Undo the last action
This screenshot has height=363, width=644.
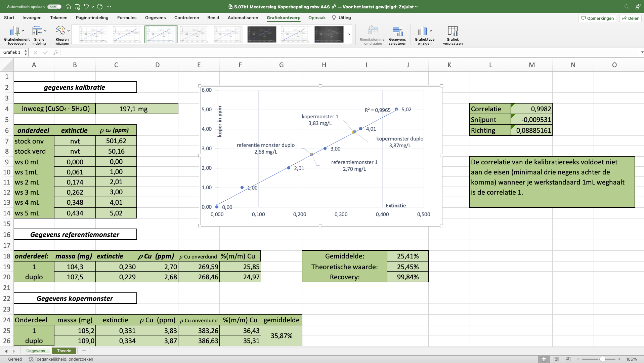click(x=87, y=6)
